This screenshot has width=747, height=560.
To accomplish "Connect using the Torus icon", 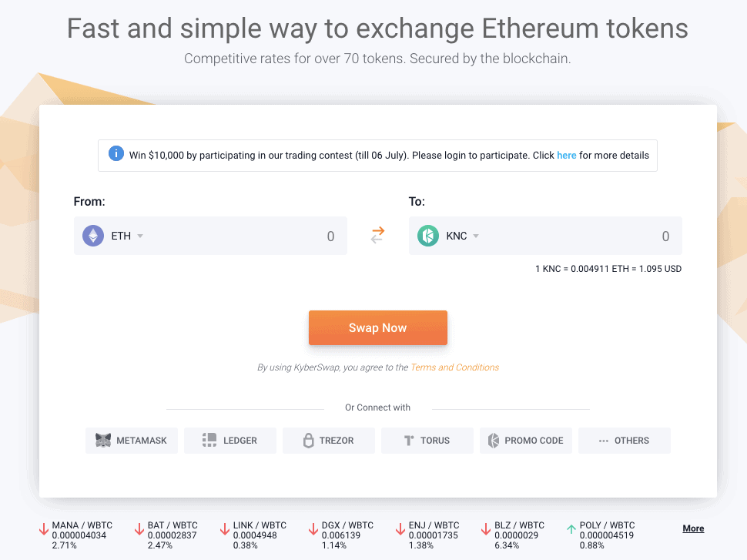I will click(x=409, y=441).
